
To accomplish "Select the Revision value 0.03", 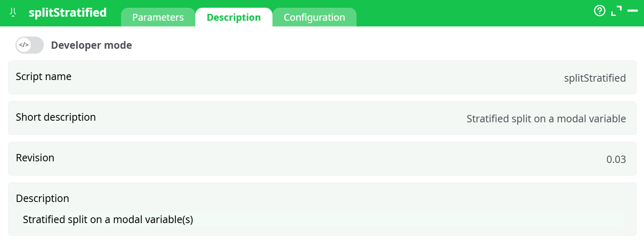I will click(616, 159).
